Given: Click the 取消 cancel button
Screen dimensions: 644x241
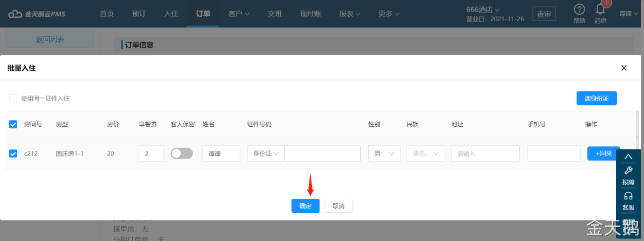Looking at the screenshot, I should pyautogui.click(x=339, y=206).
